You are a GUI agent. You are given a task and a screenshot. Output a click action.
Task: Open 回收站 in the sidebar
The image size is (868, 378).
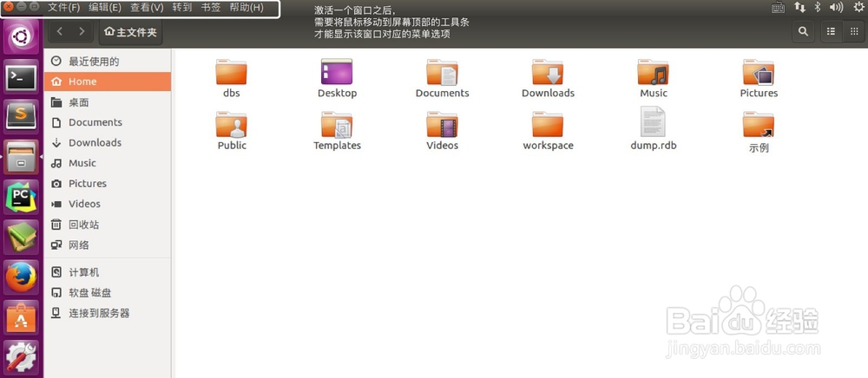coord(108,225)
